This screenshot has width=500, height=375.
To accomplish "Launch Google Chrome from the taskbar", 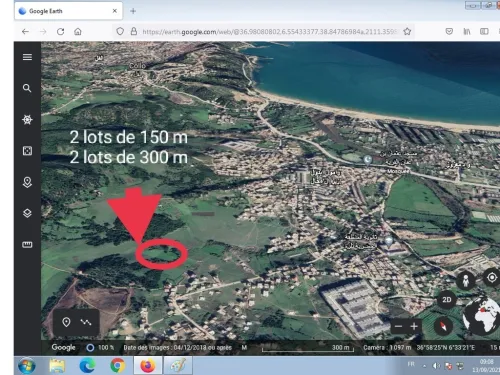I will coord(117,366).
